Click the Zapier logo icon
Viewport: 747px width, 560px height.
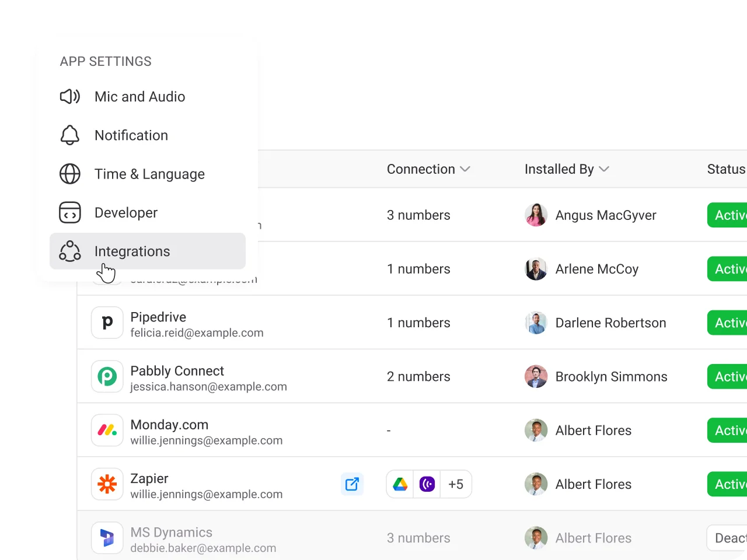click(107, 484)
